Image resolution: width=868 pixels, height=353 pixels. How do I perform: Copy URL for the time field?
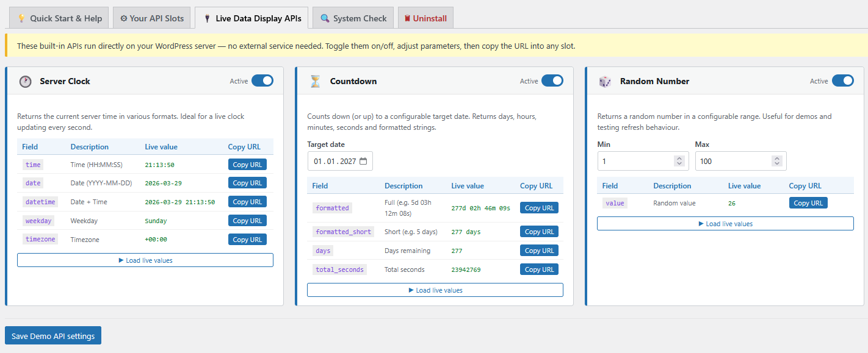(247, 165)
